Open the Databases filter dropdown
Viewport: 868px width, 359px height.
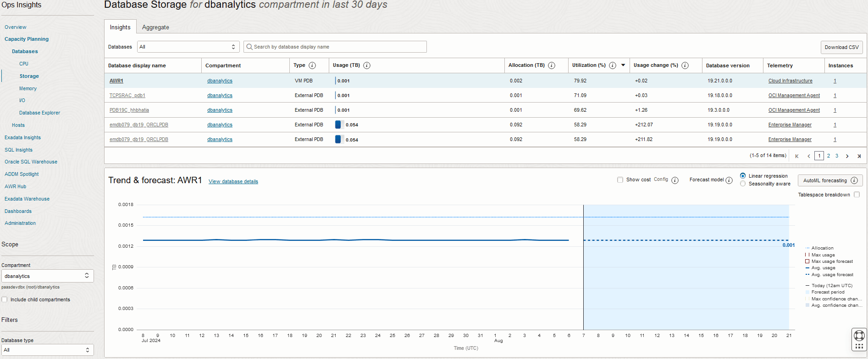point(188,47)
